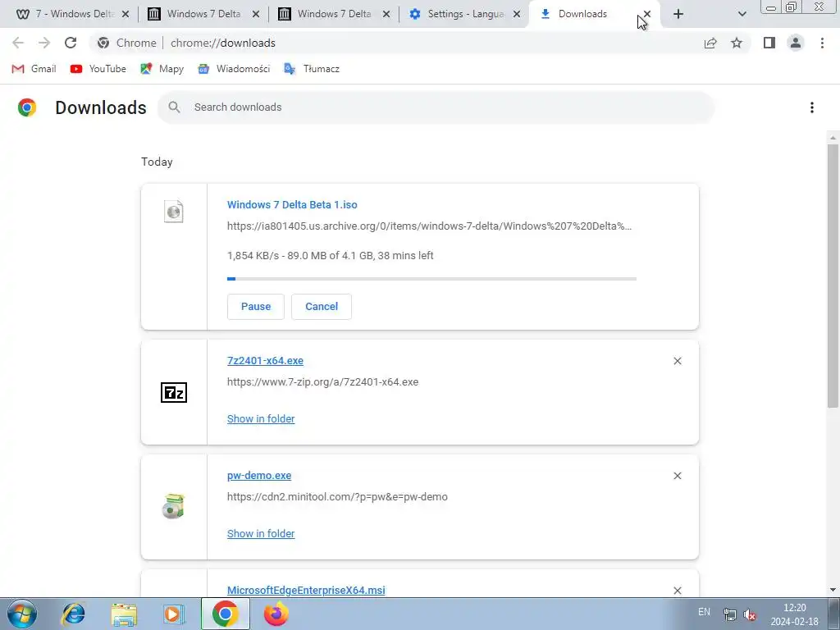840x630 pixels.
Task: Go back using the browser back arrow
Action: pos(18,43)
